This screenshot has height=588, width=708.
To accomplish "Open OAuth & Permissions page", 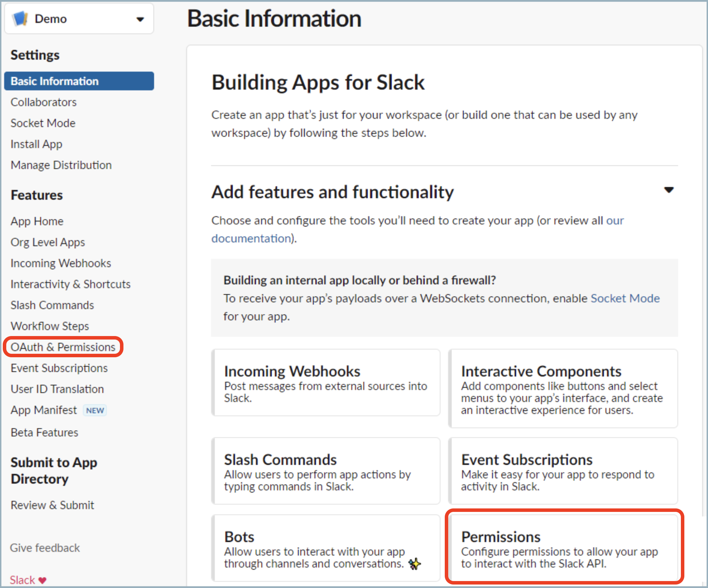I will click(63, 347).
